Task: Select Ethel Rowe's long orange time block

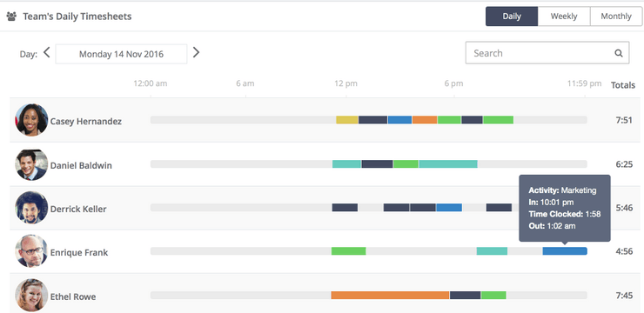Action: pos(390,296)
